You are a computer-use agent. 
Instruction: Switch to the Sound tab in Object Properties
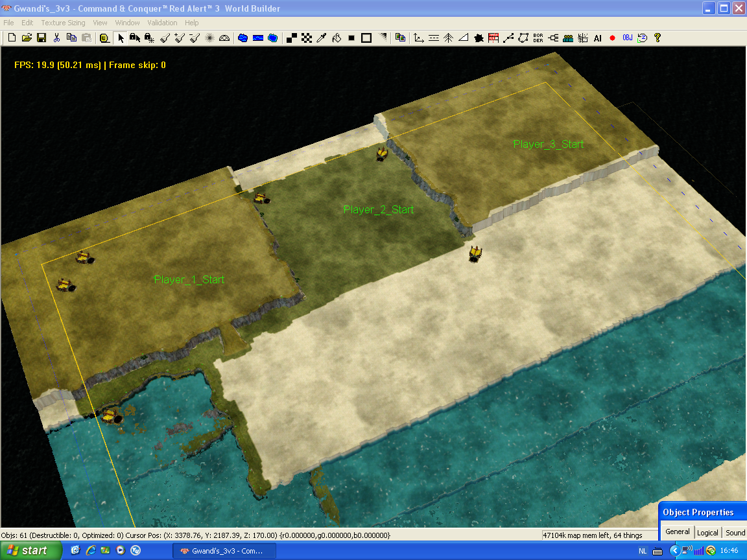pyautogui.click(x=735, y=533)
